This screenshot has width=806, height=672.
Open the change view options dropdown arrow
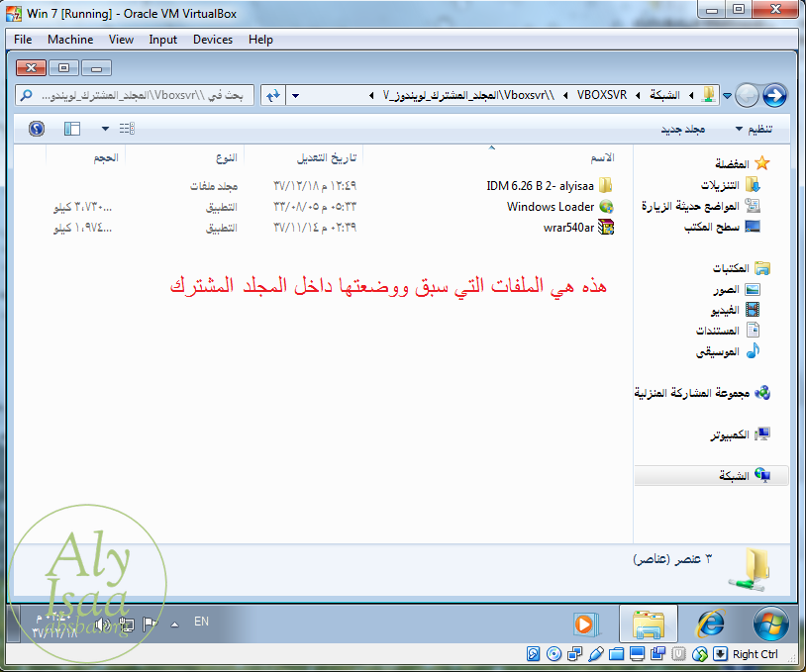105,129
